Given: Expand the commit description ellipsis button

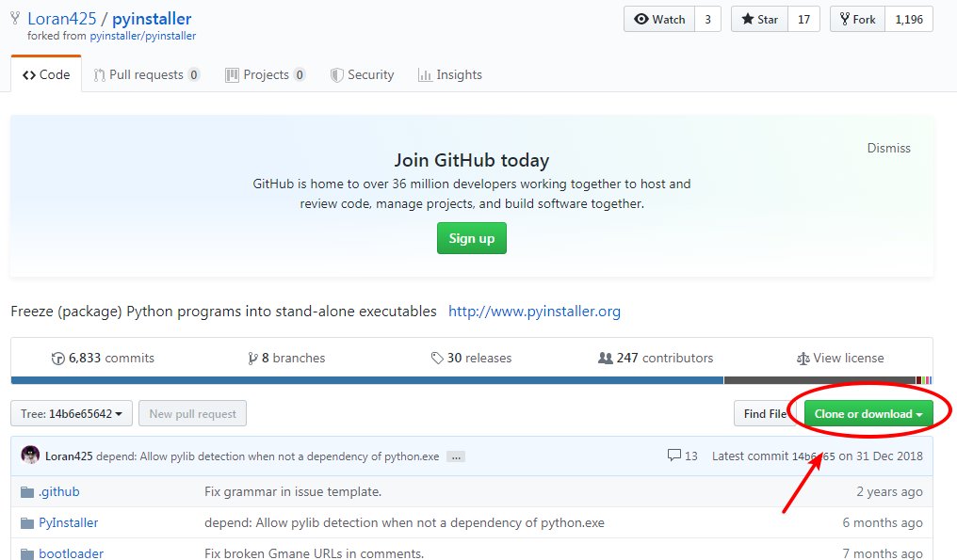Looking at the screenshot, I should [x=456, y=456].
